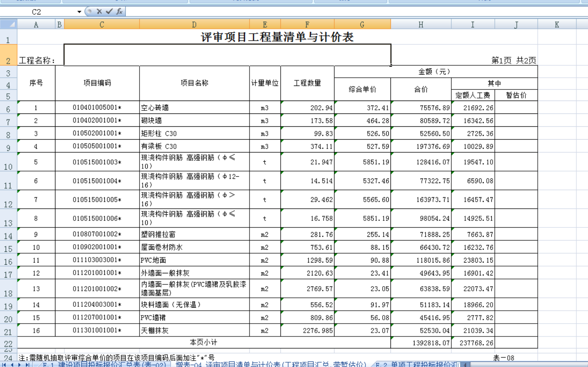Click into the formula bar input area

coord(344,12)
